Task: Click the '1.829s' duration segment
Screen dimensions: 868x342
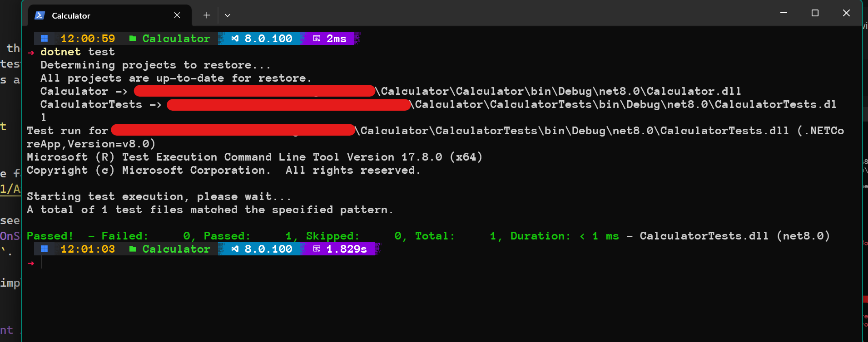Action: pyautogui.click(x=347, y=249)
